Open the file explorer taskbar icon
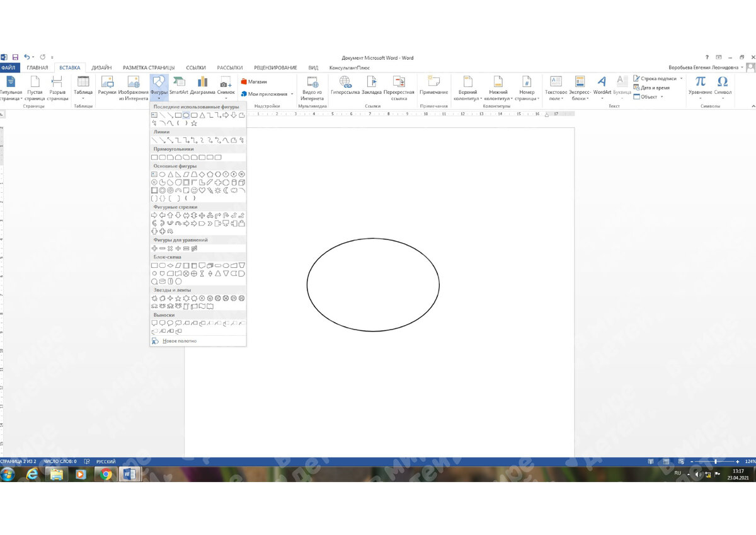 point(57,474)
